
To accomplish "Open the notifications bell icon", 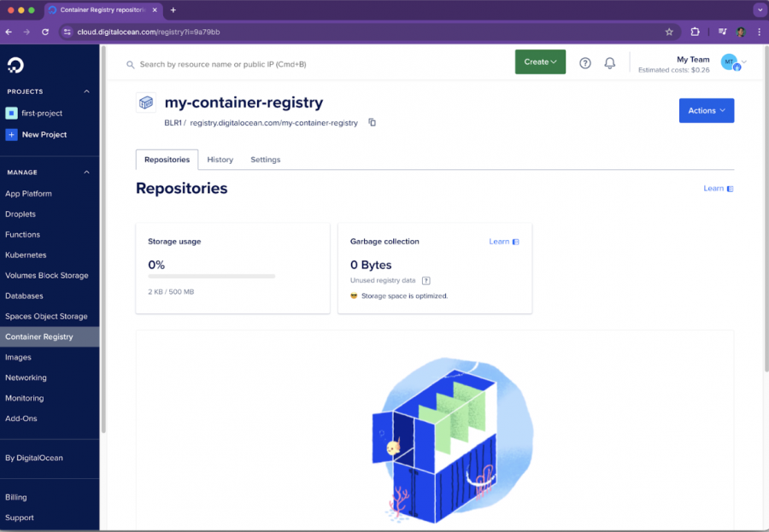I will pyautogui.click(x=610, y=62).
